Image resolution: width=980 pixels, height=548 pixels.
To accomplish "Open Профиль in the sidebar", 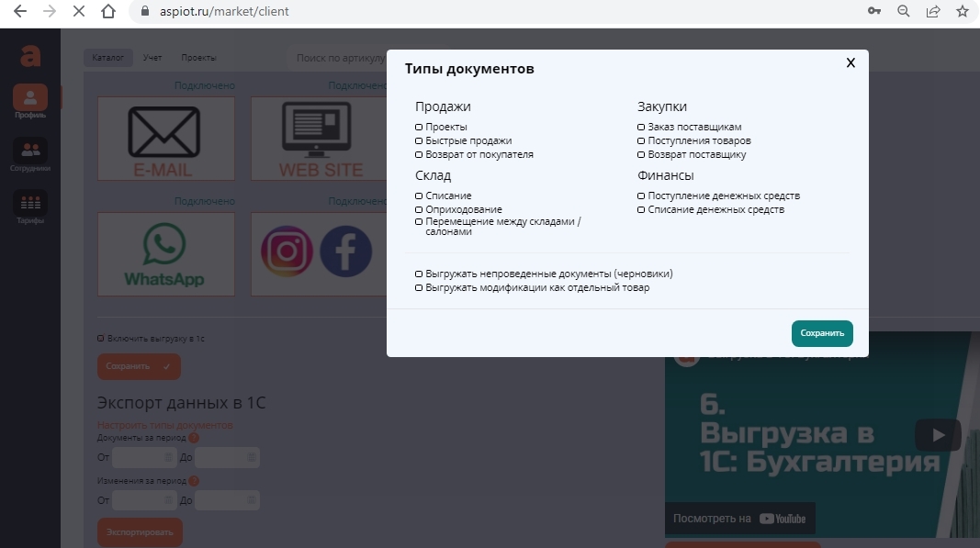I will tap(30, 101).
